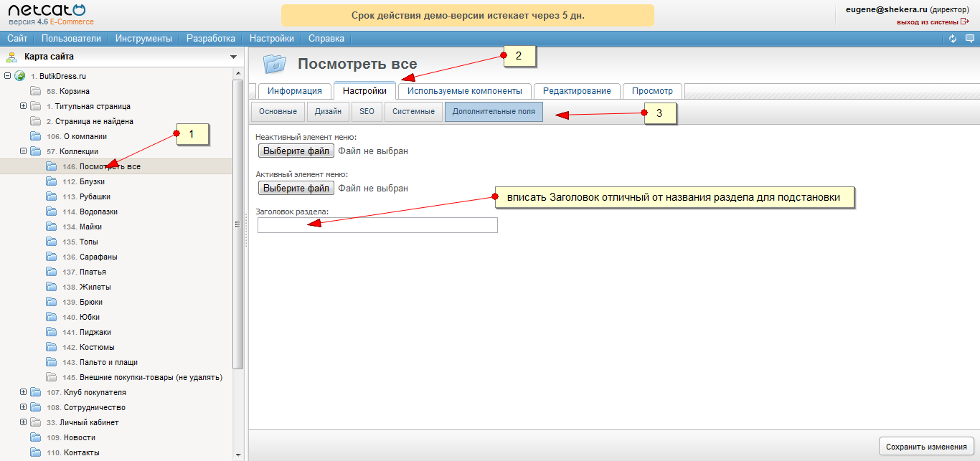Open the Инструменты menu

click(x=143, y=39)
